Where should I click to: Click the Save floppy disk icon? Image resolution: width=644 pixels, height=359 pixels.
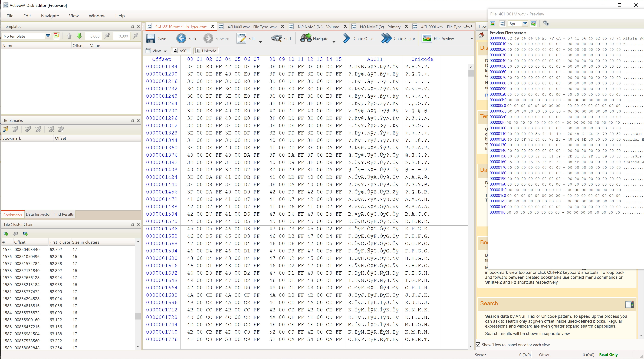click(151, 38)
